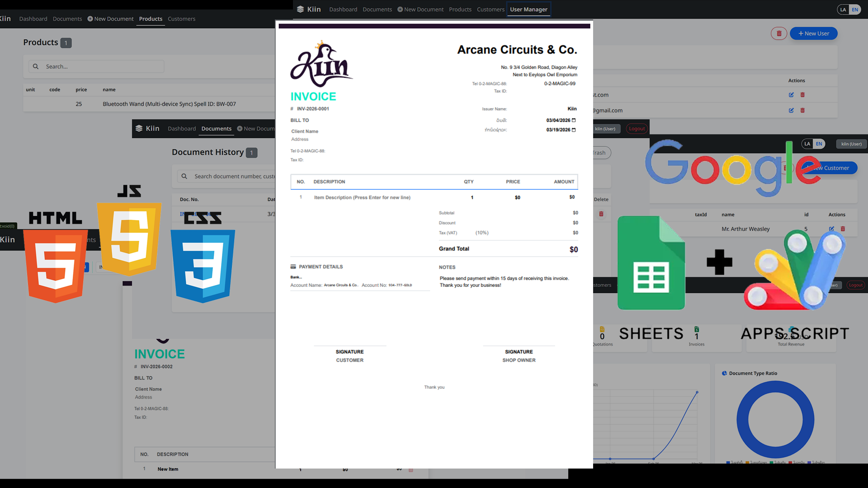Select the trash icon on the New Item invoice row

coord(410,470)
